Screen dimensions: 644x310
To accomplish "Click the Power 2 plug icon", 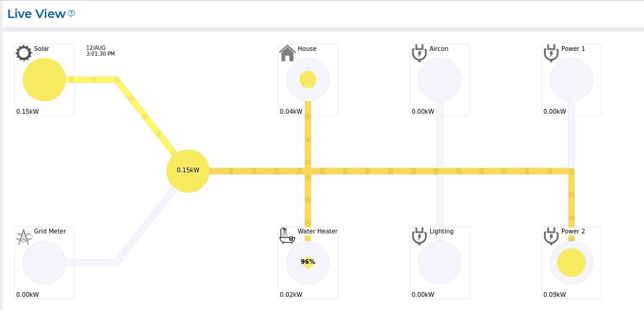I will [x=551, y=236].
